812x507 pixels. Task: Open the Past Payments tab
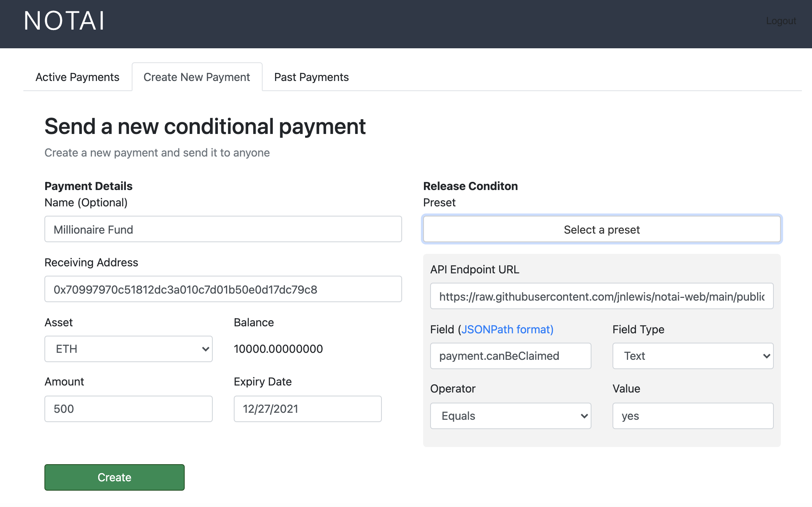coord(311,77)
